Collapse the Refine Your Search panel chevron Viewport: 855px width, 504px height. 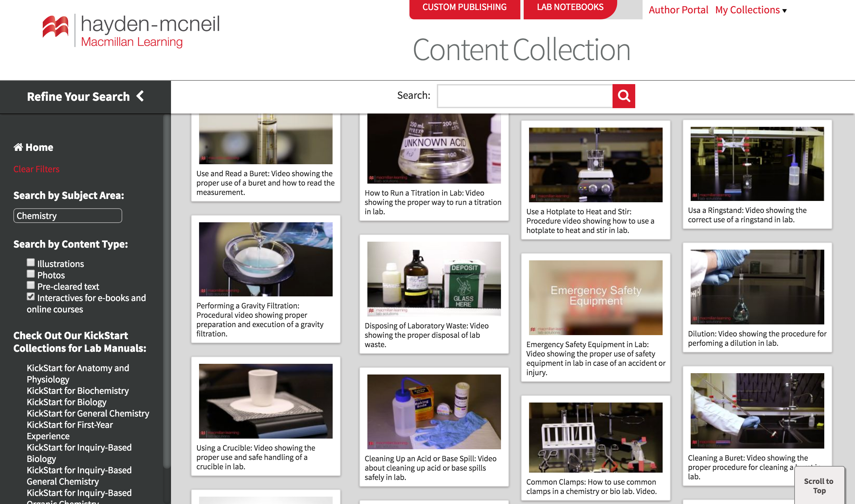click(140, 96)
